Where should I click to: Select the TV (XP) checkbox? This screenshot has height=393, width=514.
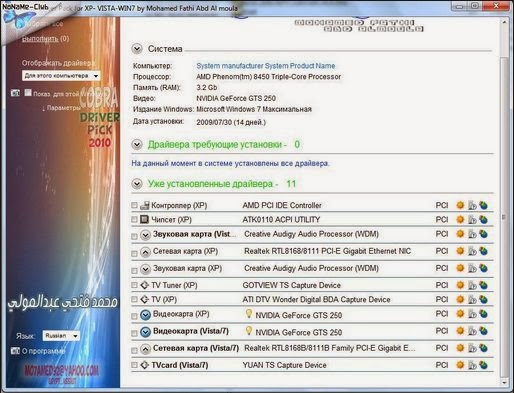[134, 300]
